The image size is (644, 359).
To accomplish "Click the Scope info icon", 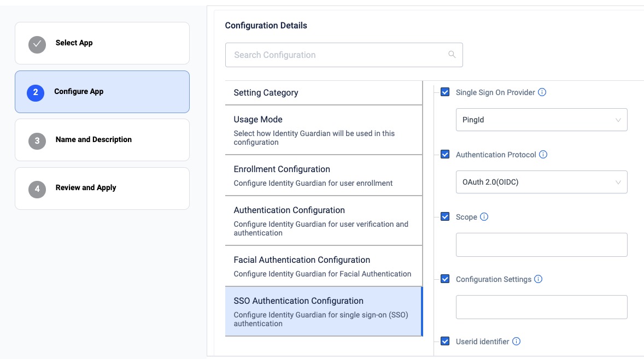I will click(x=484, y=217).
